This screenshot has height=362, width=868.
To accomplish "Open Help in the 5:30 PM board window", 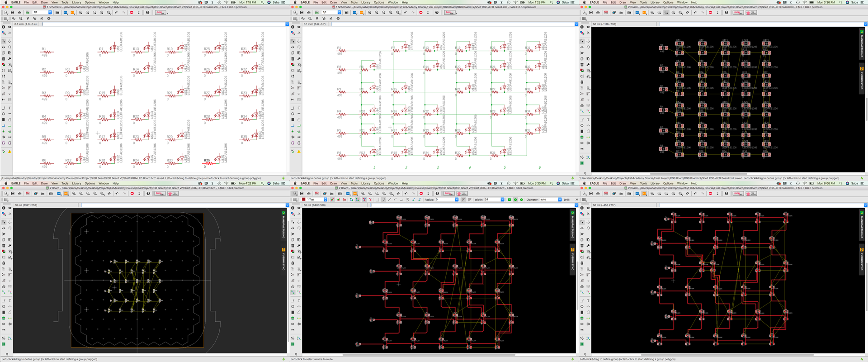I will click(437, 193).
